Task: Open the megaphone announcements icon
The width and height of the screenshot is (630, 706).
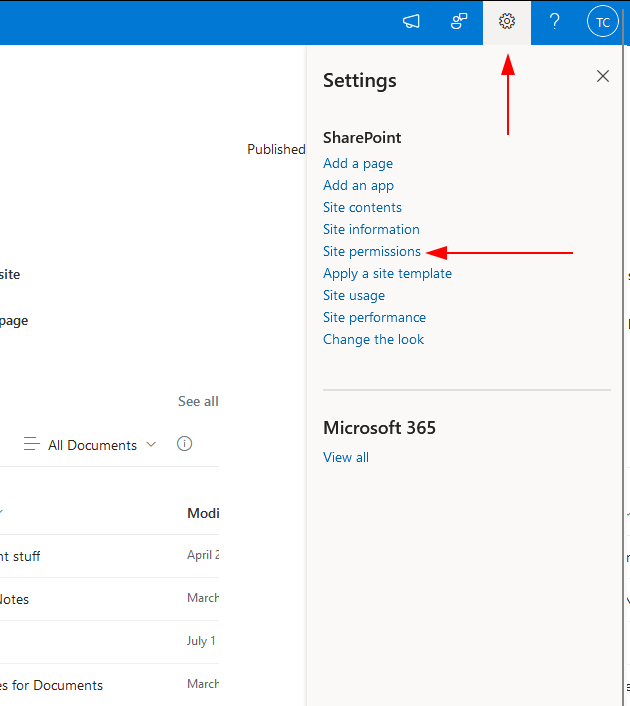Action: point(411,22)
